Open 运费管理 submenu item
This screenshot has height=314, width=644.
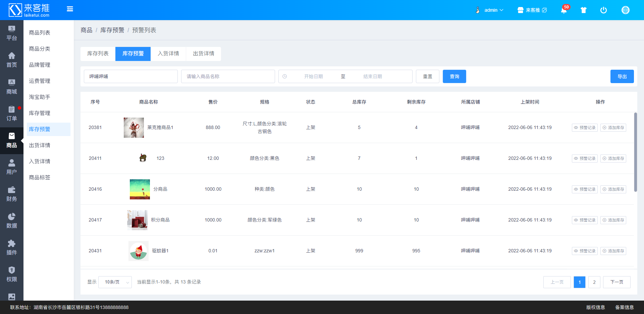49,81
